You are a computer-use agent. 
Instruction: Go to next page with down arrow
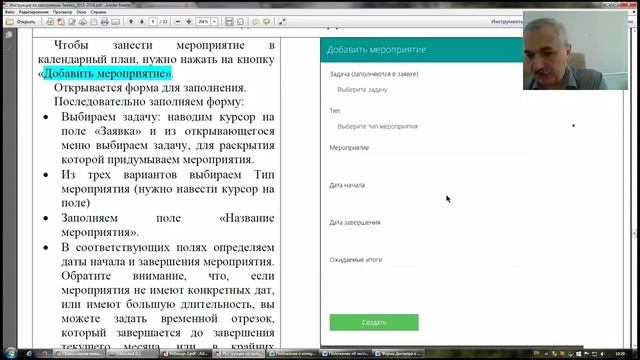point(142,22)
